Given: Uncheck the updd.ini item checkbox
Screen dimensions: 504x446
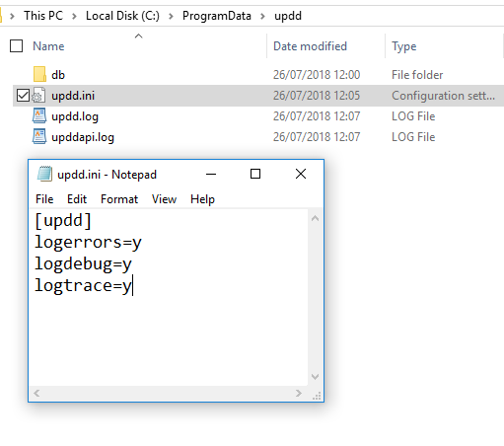Looking at the screenshot, I should 23,96.
